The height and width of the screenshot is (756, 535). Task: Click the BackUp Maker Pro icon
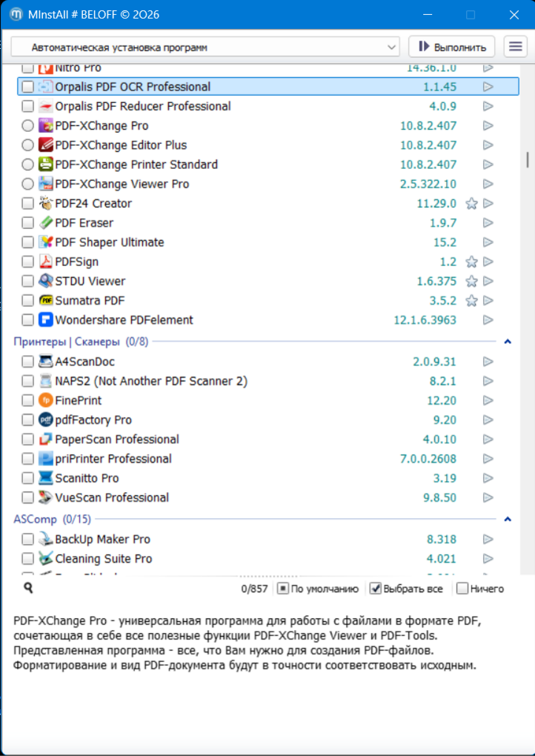pos(46,539)
